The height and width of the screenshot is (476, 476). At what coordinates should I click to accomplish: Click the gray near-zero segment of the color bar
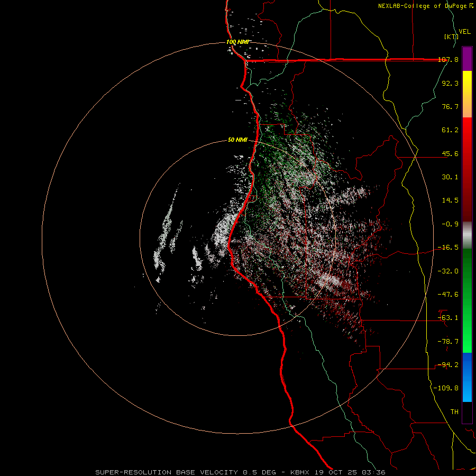click(x=467, y=235)
